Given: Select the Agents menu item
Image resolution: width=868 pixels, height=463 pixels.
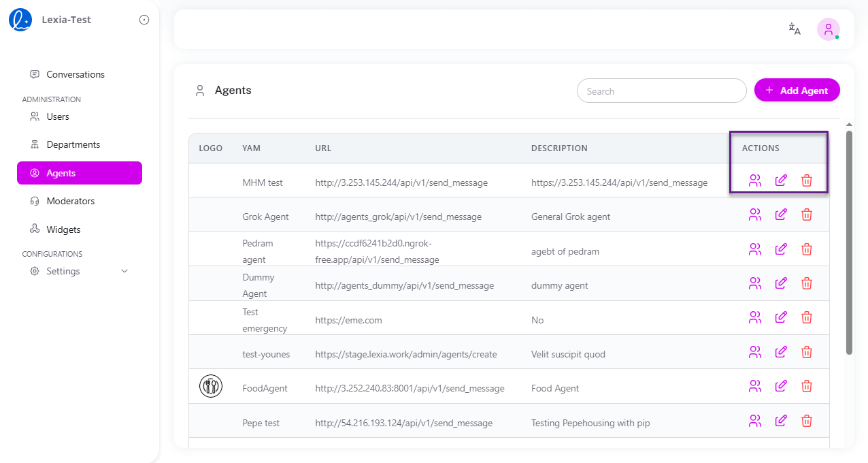Looking at the screenshot, I should [63, 173].
